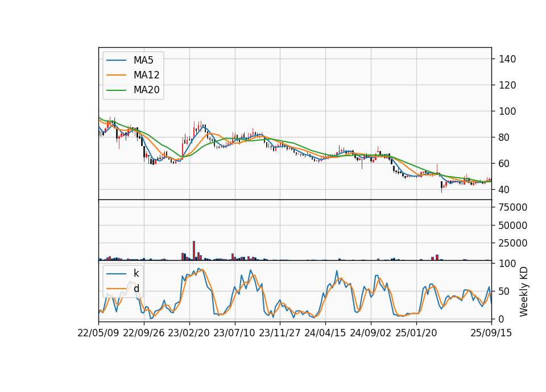Click the 40 price axis label
Image resolution: width=546 pixels, height=392 pixels.
[504, 190]
